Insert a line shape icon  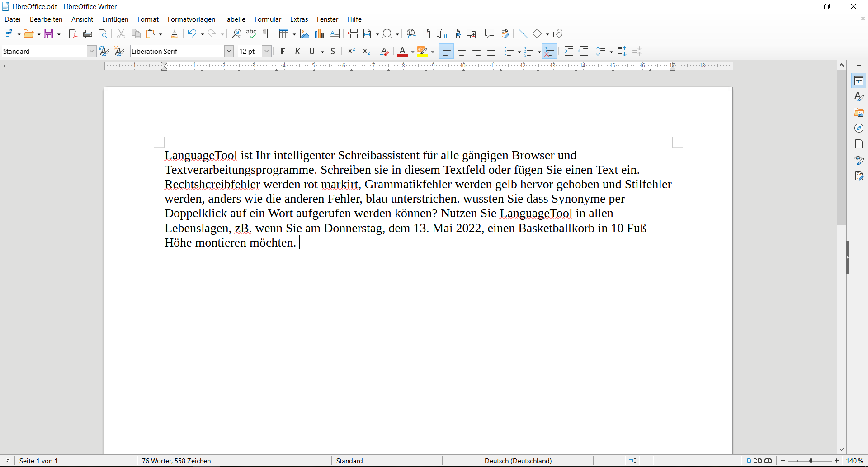[x=523, y=33]
